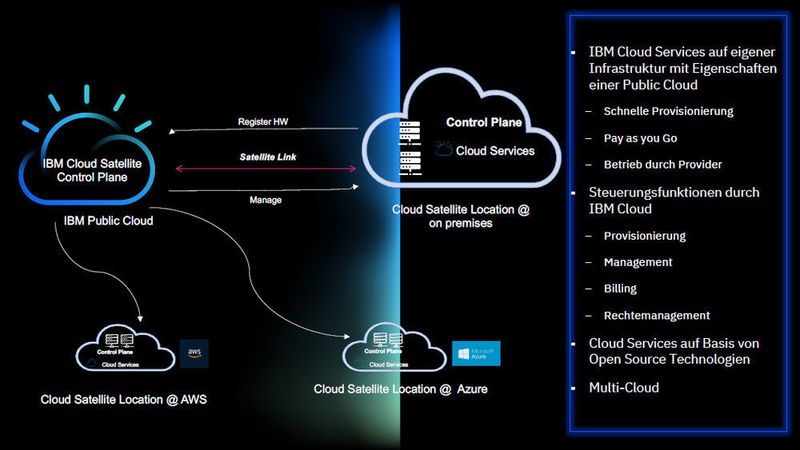Click the 'Manage' arrow label

[x=265, y=200]
